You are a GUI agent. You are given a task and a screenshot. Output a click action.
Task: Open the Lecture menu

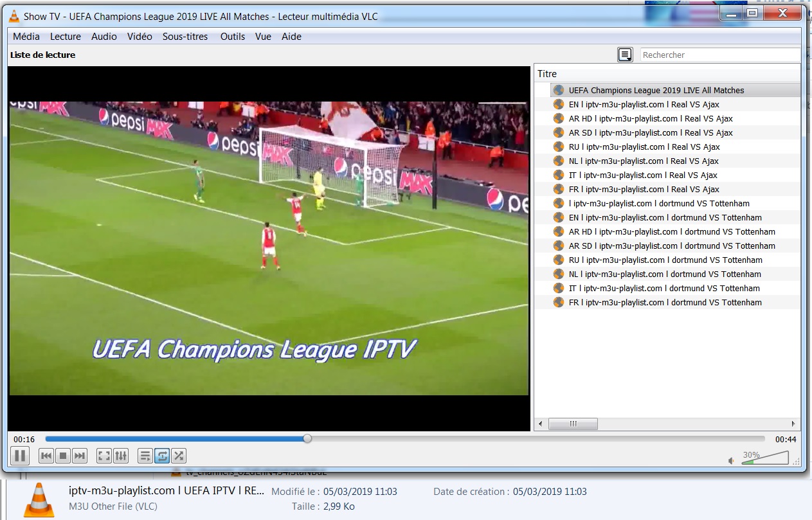click(66, 37)
